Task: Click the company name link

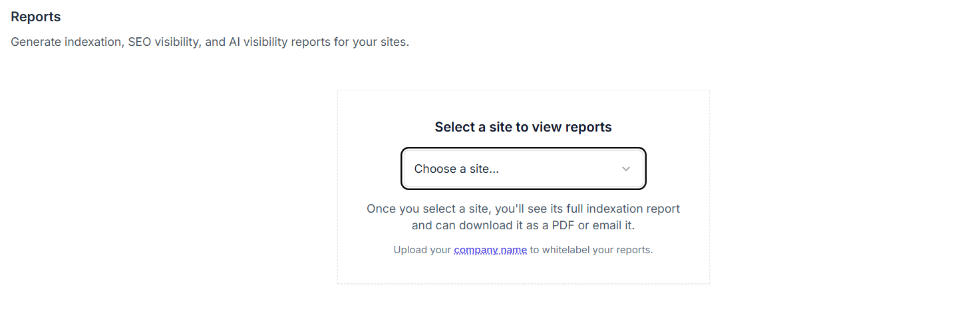Action: pos(490,251)
